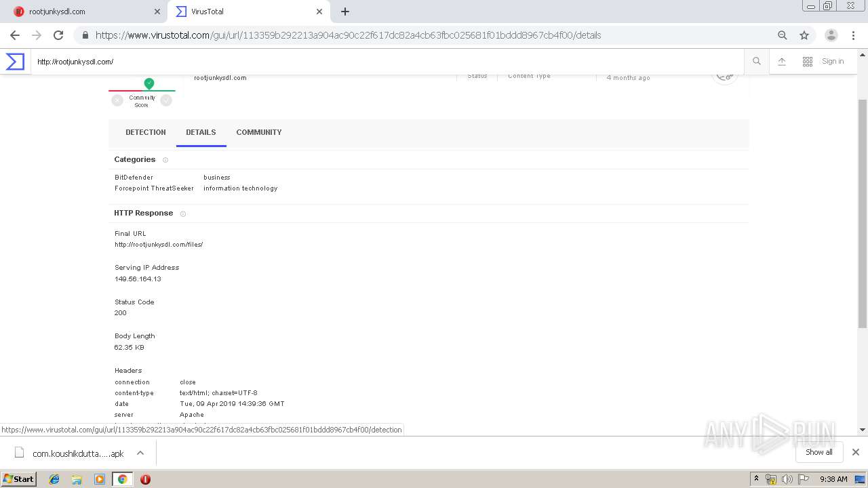Click the serving IP address 149.56.164.13
The width and height of the screenshot is (868, 488).
click(x=138, y=279)
